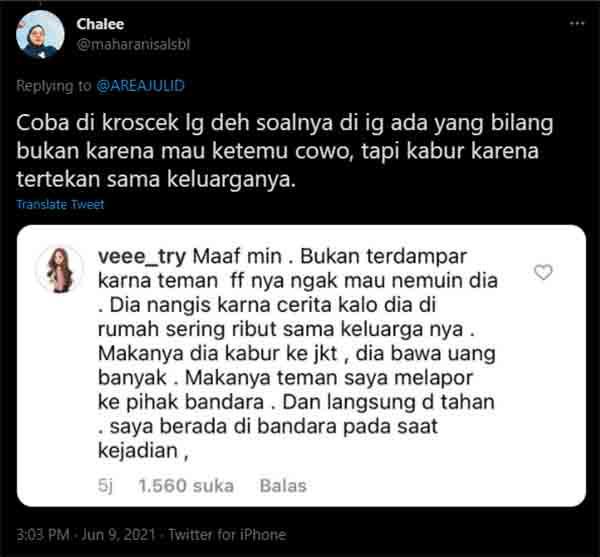Click the 5j comment timestamp
Image resolution: width=600 pixels, height=557 pixels.
point(105,486)
